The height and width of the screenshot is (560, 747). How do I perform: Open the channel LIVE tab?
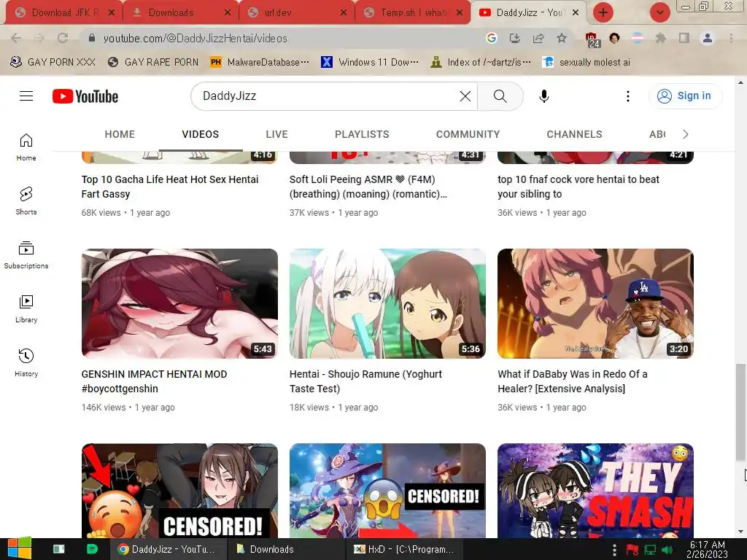(x=276, y=134)
